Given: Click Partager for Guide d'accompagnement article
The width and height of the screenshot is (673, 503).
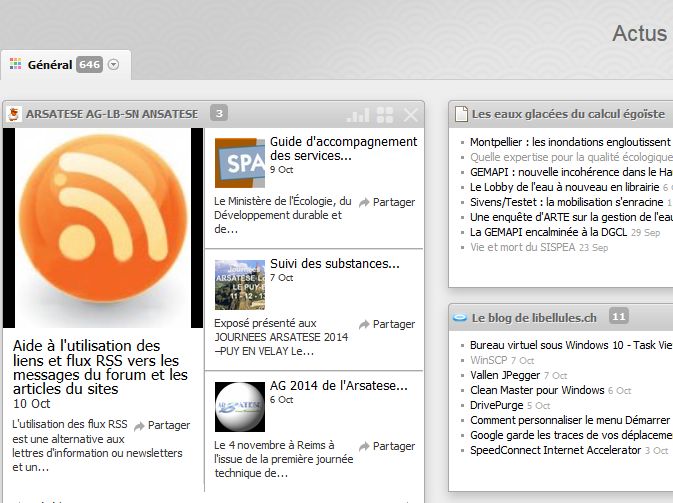Looking at the screenshot, I should click(387, 202).
